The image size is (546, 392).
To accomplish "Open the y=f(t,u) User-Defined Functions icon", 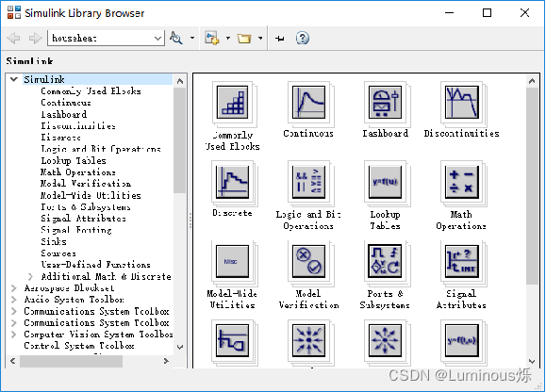I will click(x=462, y=340).
